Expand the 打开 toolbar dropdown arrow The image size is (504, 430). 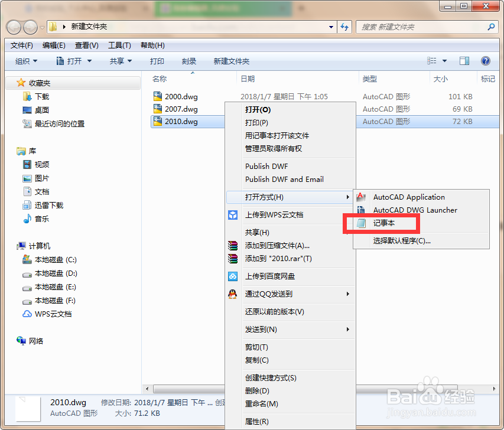tap(89, 61)
